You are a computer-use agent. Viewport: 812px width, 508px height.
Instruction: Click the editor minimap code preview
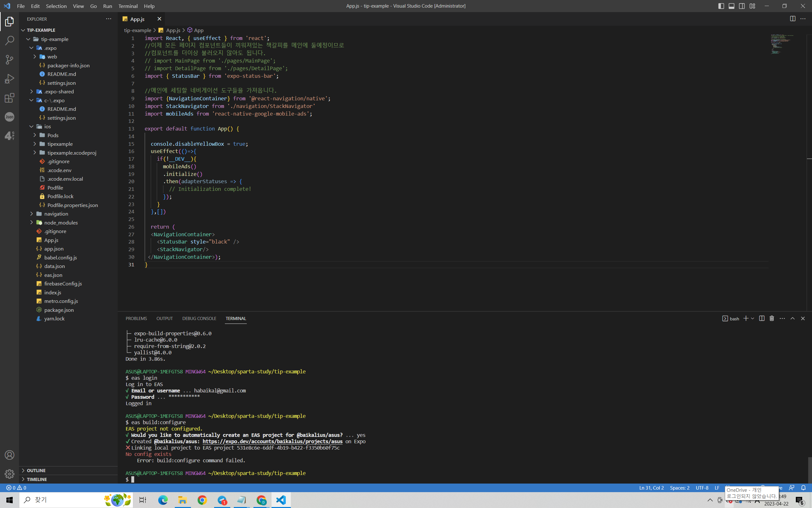pos(782,44)
